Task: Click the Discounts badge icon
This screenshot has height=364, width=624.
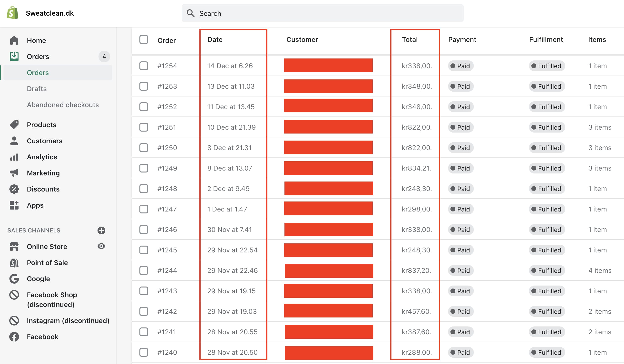Action: [x=14, y=189]
